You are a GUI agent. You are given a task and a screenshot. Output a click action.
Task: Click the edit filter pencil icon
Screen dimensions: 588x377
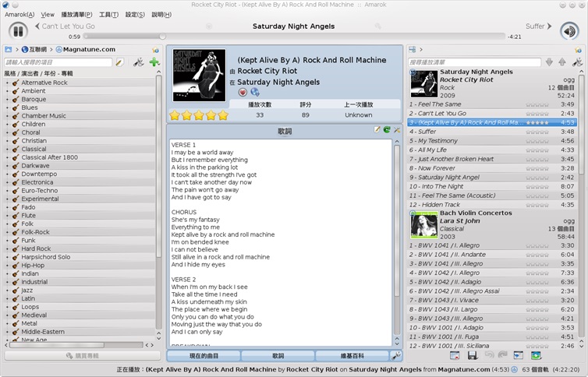[x=119, y=62]
